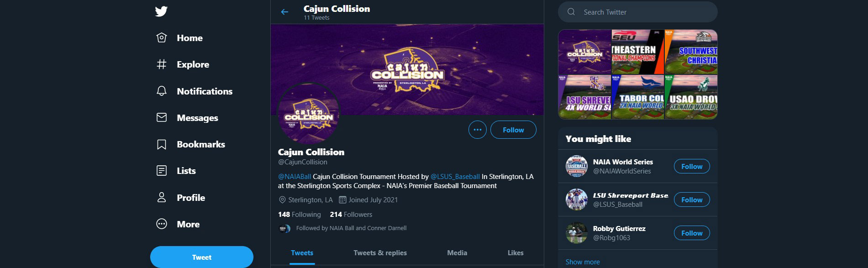Open Notifications bell icon

(x=162, y=91)
